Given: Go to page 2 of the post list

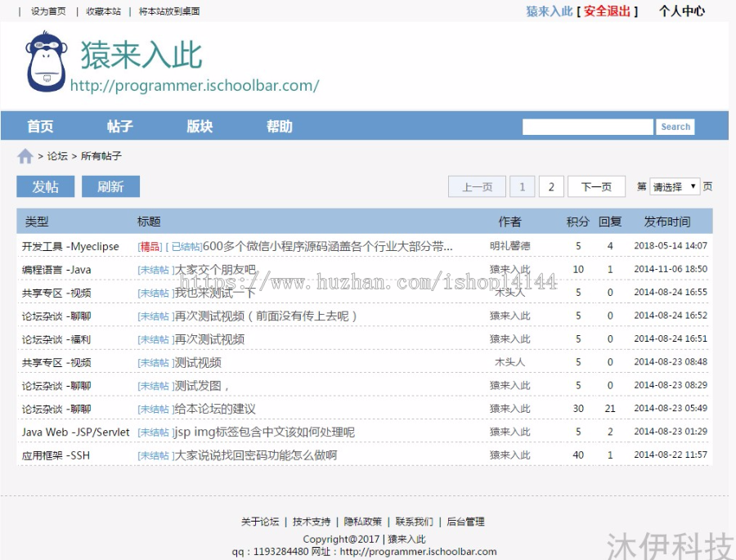Looking at the screenshot, I should pyautogui.click(x=550, y=186).
